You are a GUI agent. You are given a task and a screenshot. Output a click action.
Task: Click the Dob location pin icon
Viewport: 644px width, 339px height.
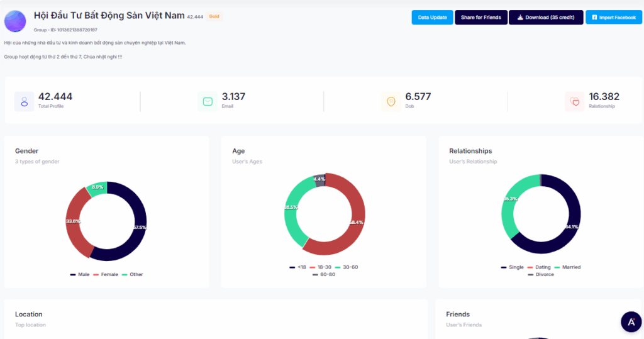pyautogui.click(x=391, y=101)
